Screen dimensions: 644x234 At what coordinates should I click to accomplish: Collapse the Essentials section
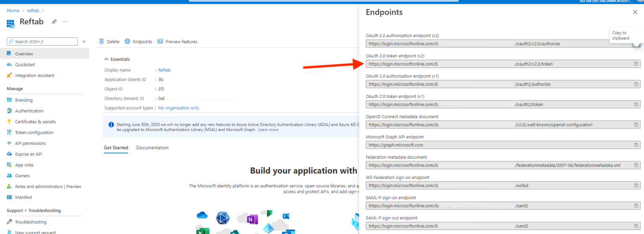tap(117, 59)
